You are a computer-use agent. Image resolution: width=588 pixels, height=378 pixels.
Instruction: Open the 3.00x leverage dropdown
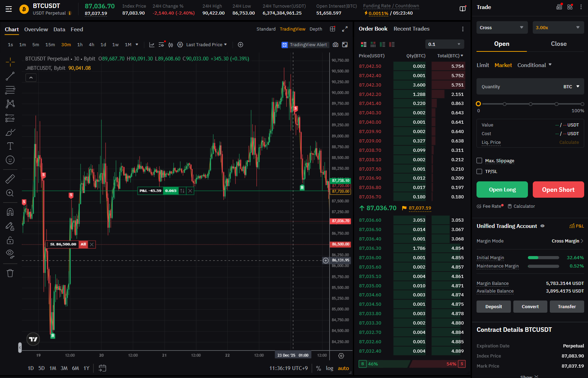click(x=558, y=27)
